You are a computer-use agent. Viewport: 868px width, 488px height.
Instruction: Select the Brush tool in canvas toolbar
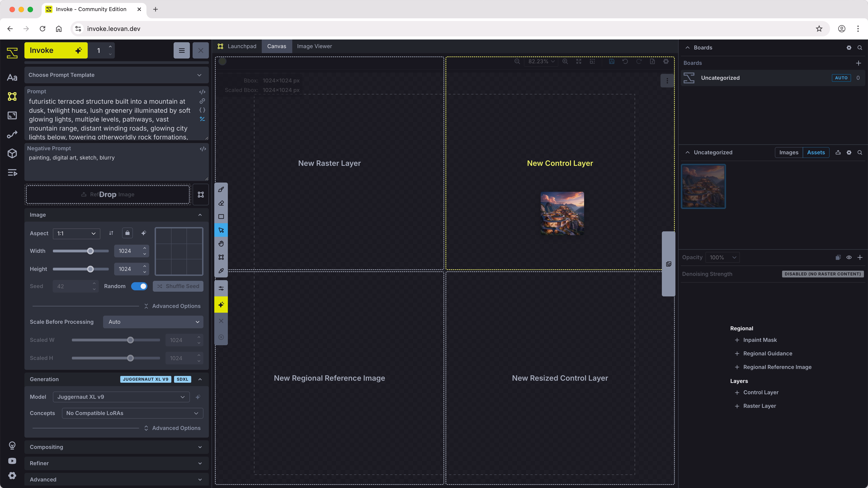pyautogui.click(x=221, y=190)
